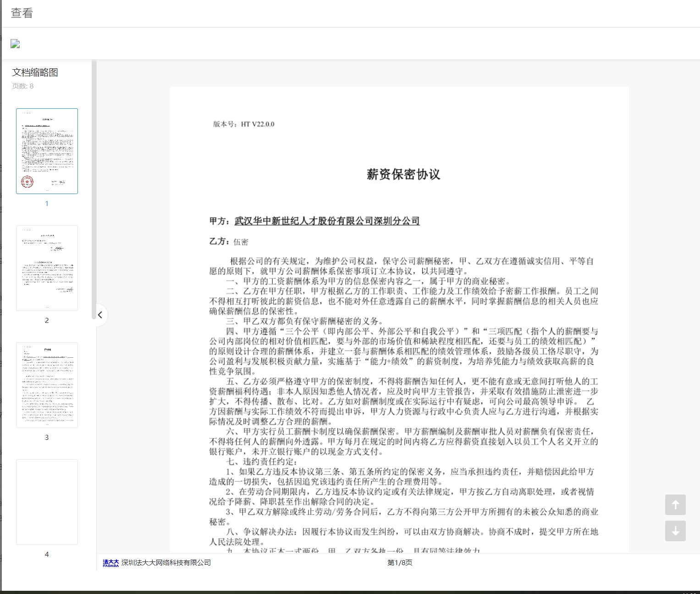
Task: Click the scroll-up arrow button
Action: 675,505
